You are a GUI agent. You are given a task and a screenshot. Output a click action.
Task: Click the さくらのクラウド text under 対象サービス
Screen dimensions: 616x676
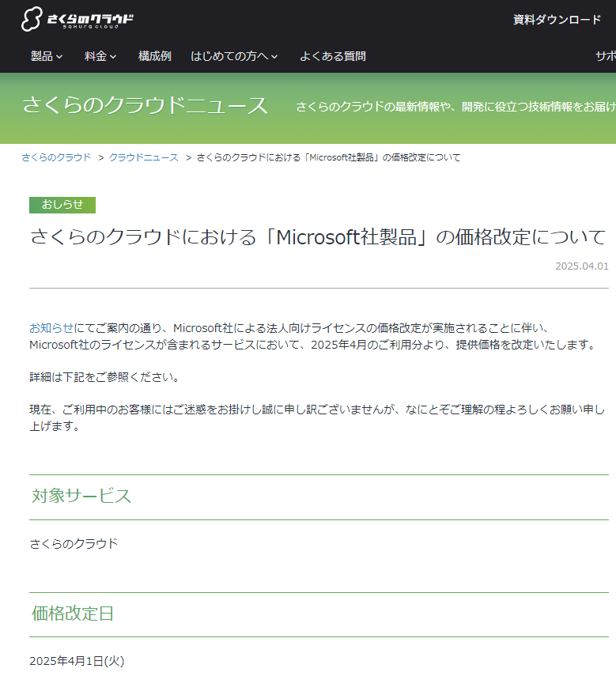pyautogui.click(x=74, y=544)
